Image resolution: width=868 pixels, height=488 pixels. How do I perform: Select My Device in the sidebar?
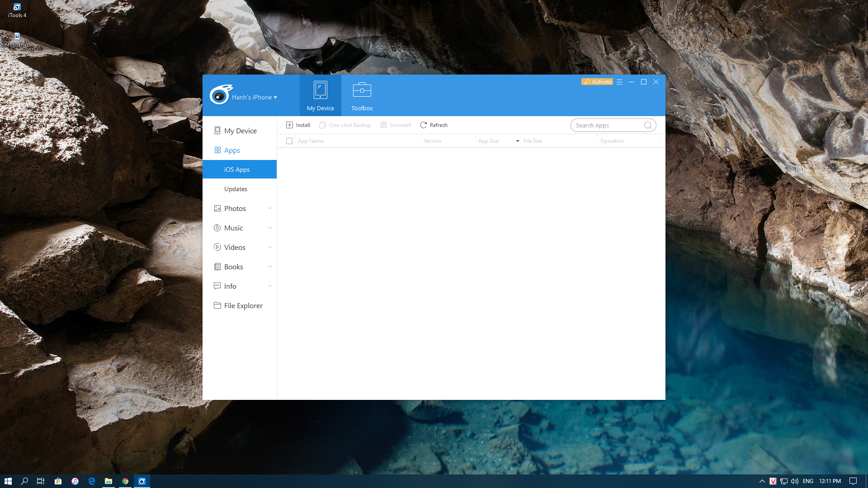[x=240, y=131]
